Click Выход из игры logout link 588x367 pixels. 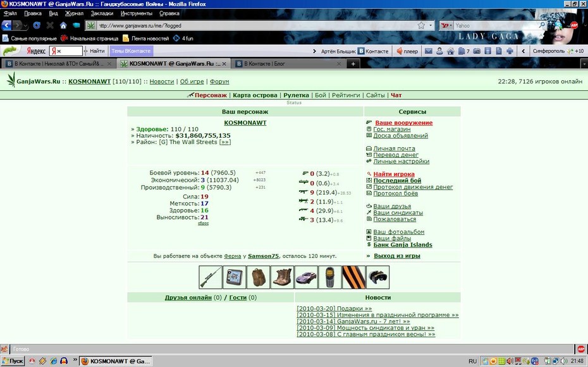(x=397, y=256)
